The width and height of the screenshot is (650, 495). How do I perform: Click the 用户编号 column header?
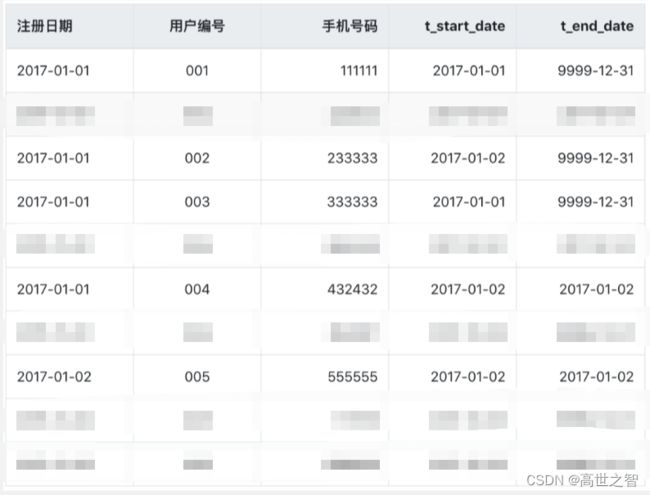click(x=197, y=26)
